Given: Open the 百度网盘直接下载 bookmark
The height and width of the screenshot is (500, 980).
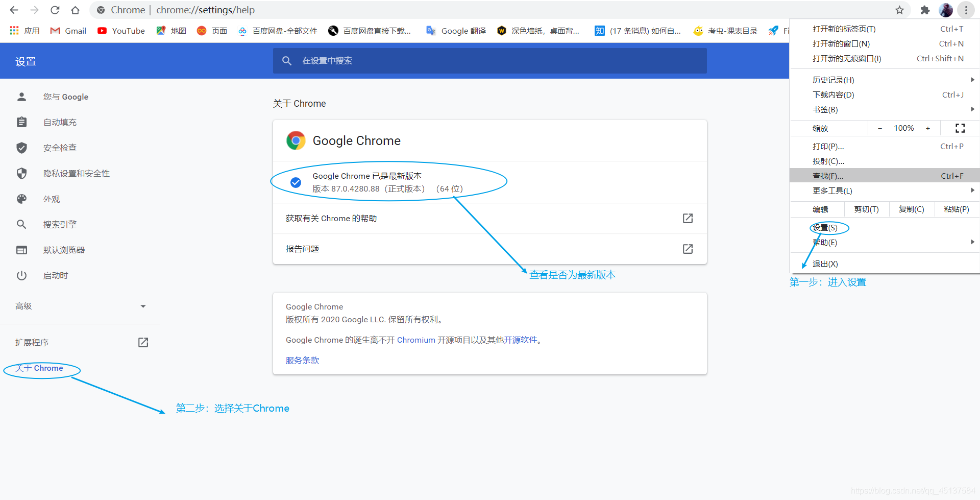Looking at the screenshot, I should (370, 31).
